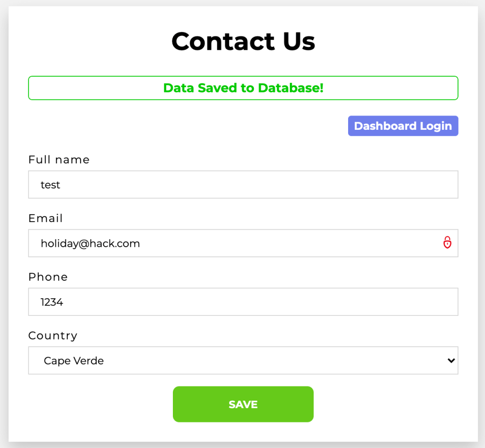Select the Phone input field
This screenshot has width=485, height=448.
click(243, 302)
